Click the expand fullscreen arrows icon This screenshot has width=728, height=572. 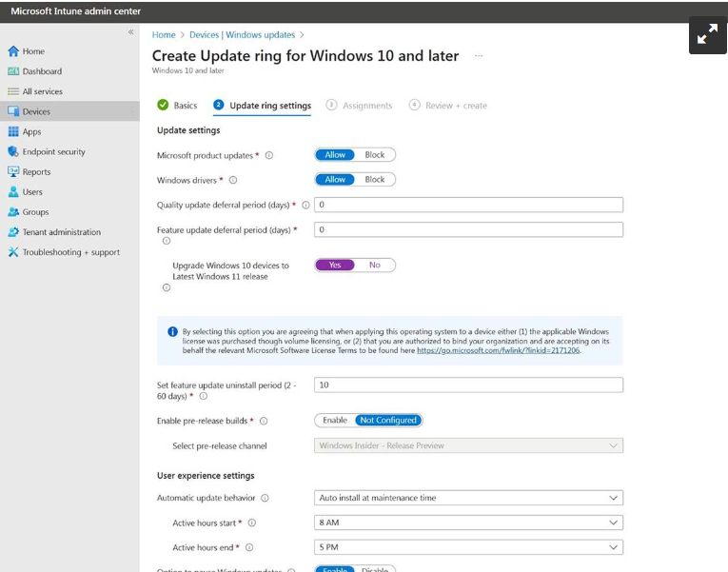tap(707, 35)
